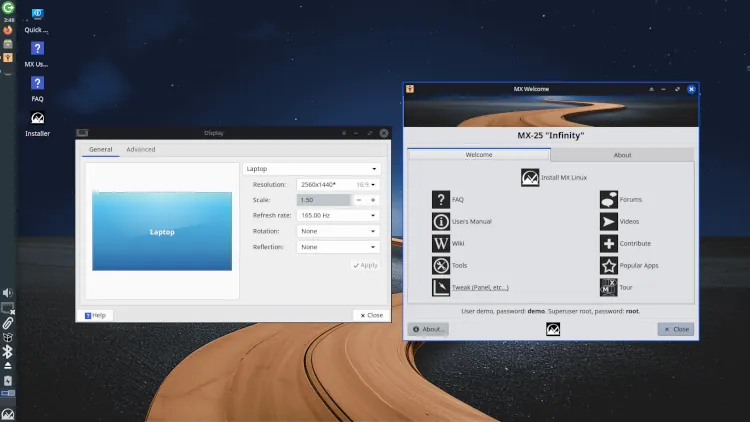Image resolution: width=750 pixels, height=422 pixels.
Task: Click the MX Welcome task in side panel
Action: pos(8,58)
